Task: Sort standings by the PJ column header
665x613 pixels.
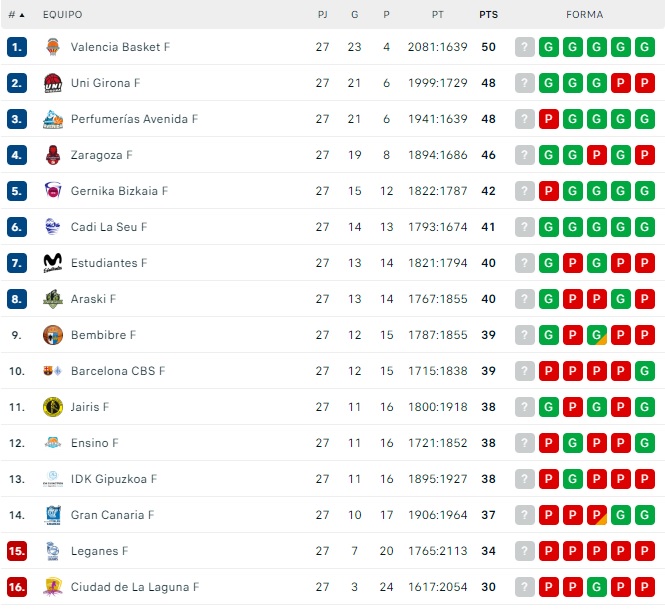Action: coord(322,15)
